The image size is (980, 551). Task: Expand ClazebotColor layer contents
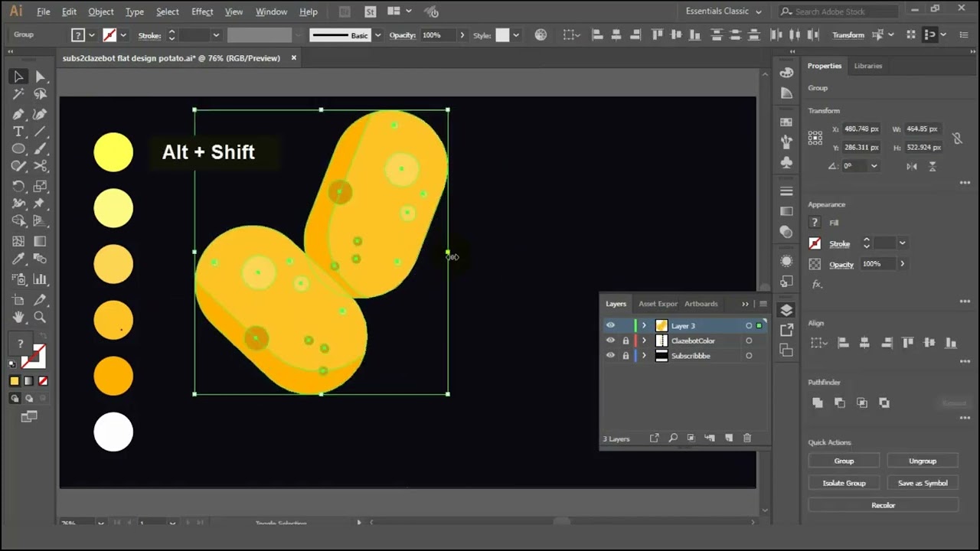(644, 341)
